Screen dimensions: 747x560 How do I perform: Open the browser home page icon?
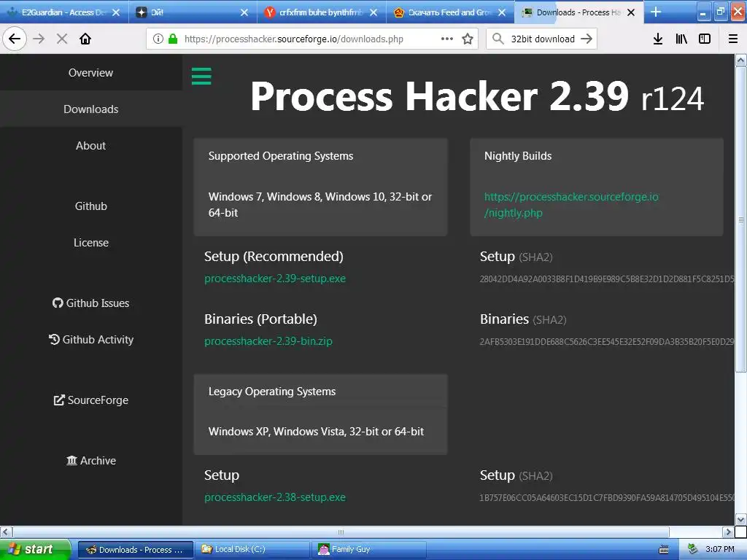85,39
